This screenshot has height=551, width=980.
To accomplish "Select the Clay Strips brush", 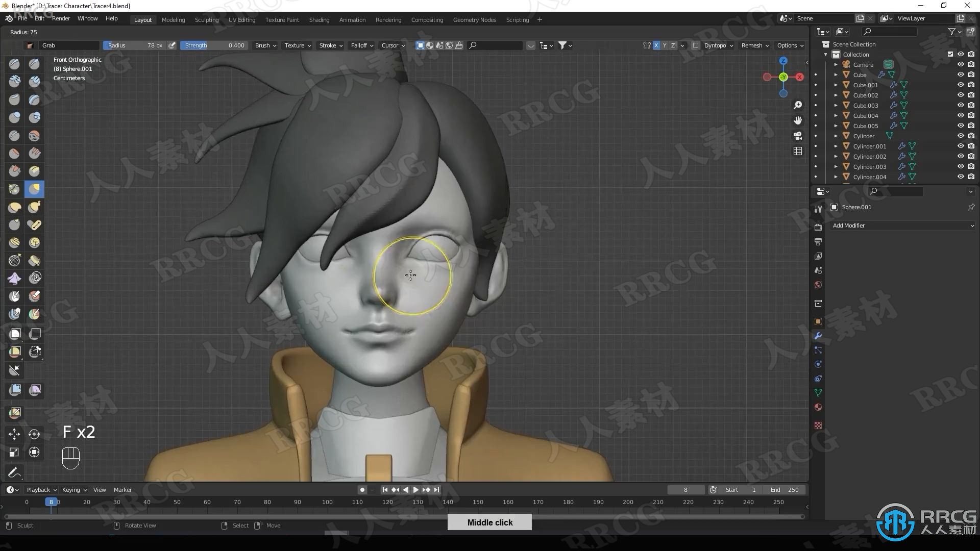I will [34, 82].
